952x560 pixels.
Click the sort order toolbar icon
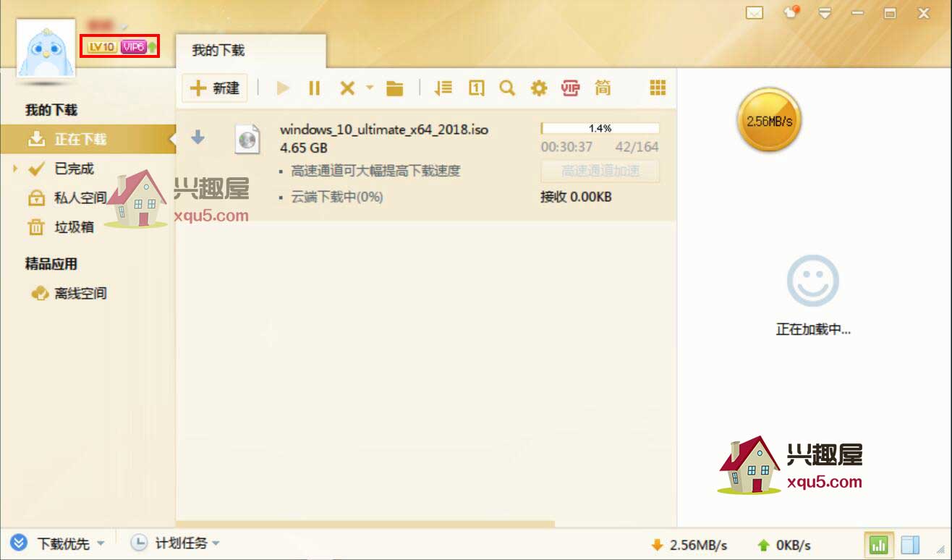pos(443,88)
